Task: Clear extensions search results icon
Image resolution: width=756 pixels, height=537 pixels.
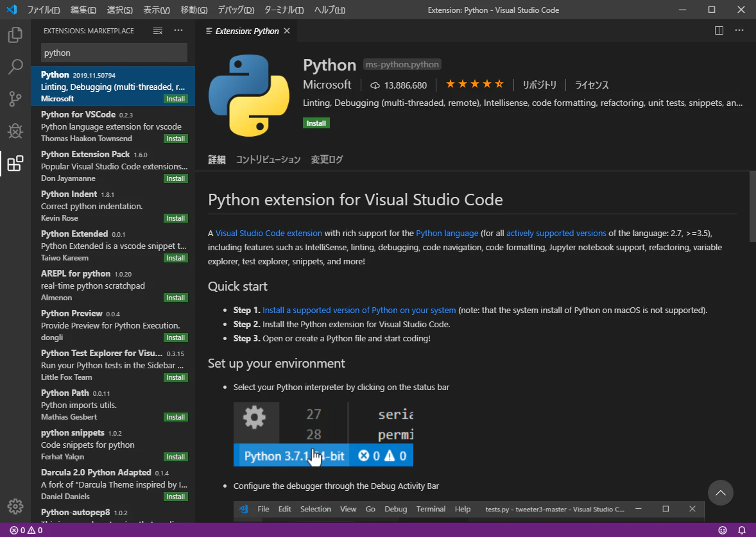Action: point(158,31)
